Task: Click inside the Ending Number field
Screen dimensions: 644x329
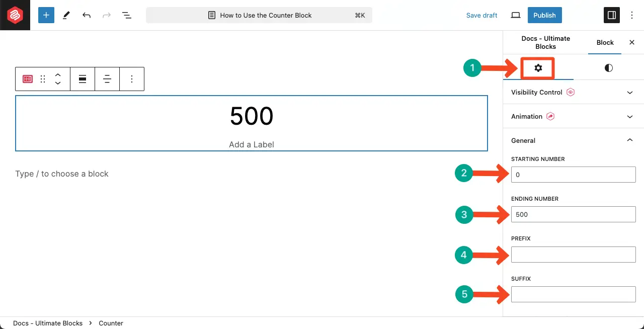Action: (x=573, y=214)
